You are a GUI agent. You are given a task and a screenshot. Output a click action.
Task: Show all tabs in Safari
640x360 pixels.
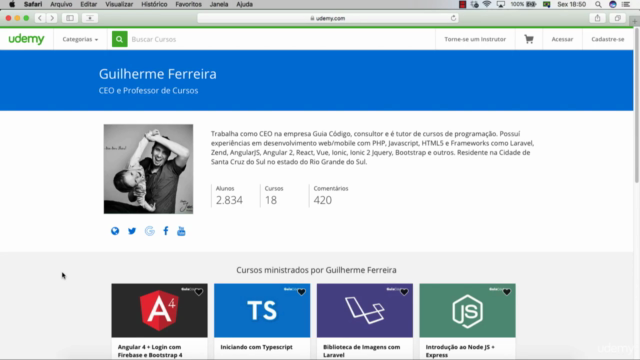[618, 18]
